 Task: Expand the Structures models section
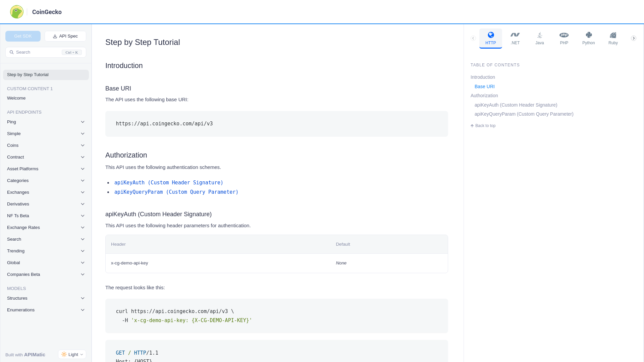[46, 298]
